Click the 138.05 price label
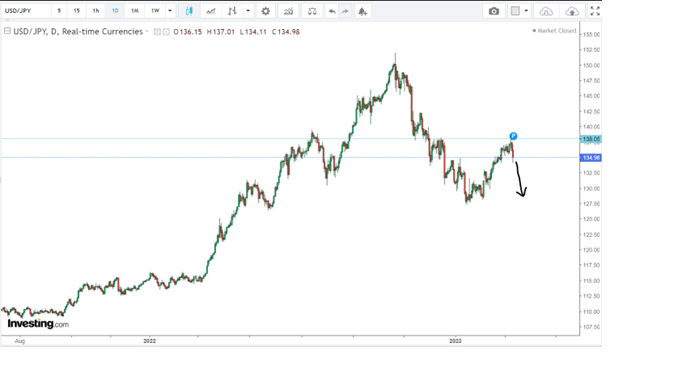690x373 pixels. 591,139
